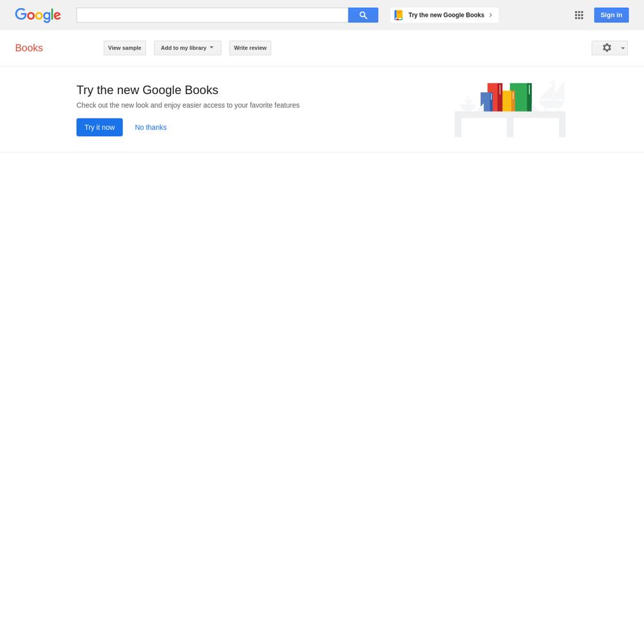The image size is (644, 644).
Task: Click the Google logo
Action: 38,15
